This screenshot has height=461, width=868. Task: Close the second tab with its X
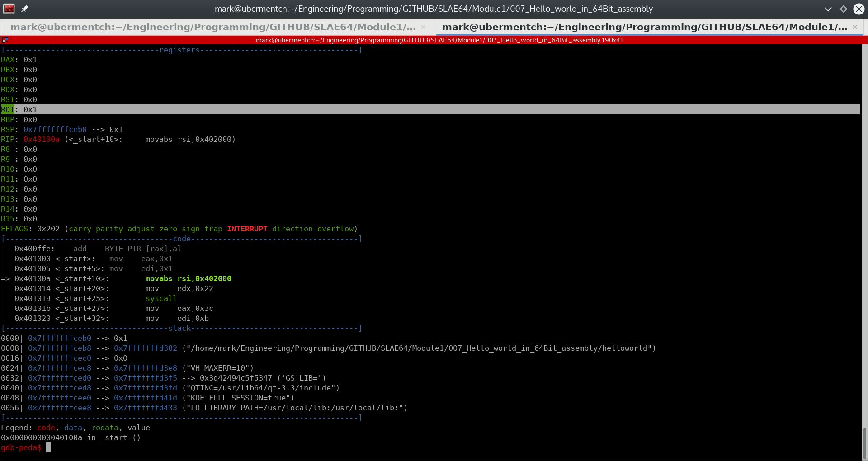coord(855,27)
